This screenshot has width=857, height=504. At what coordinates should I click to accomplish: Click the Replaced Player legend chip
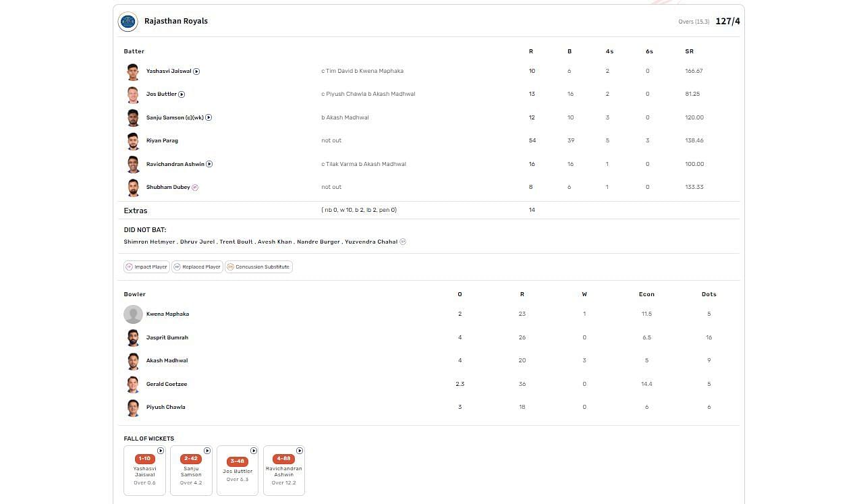pyautogui.click(x=197, y=267)
